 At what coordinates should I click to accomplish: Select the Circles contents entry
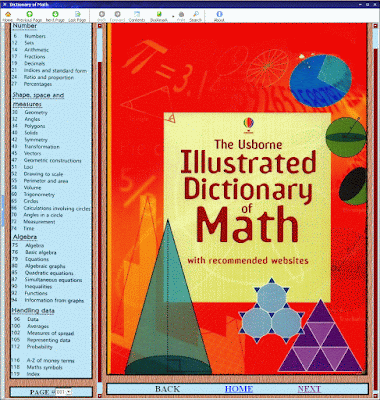pos(31,201)
